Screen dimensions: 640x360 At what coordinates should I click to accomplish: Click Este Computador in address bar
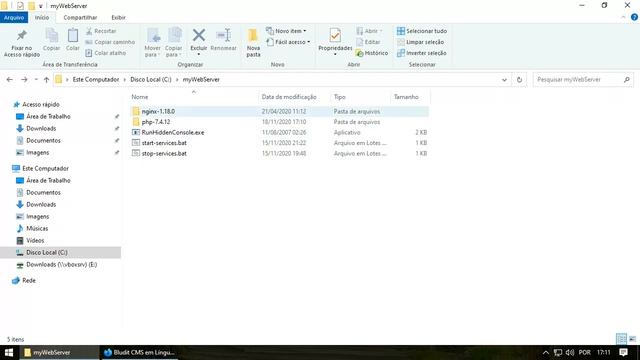[x=96, y=80]
